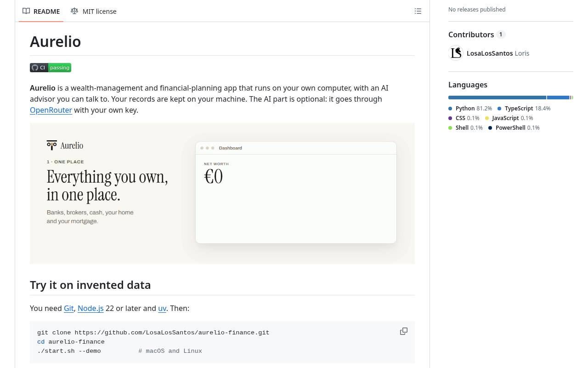Click the 'Try it on invented data' heading

pos(90,285)
